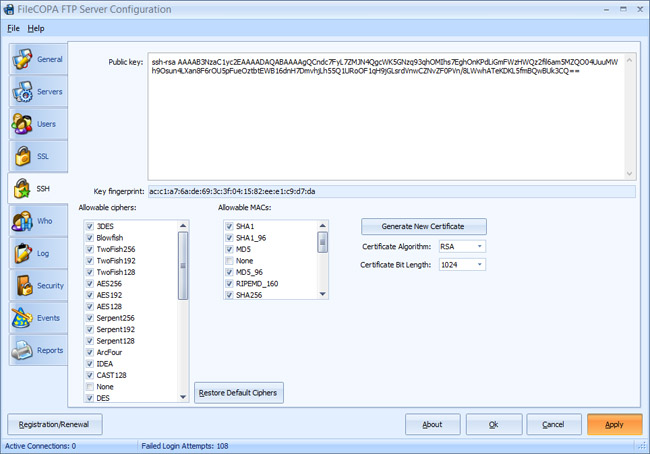Open the Certificate Bit Length dropdown
This screenshot has width=650, height=454.
click(480, 265)
